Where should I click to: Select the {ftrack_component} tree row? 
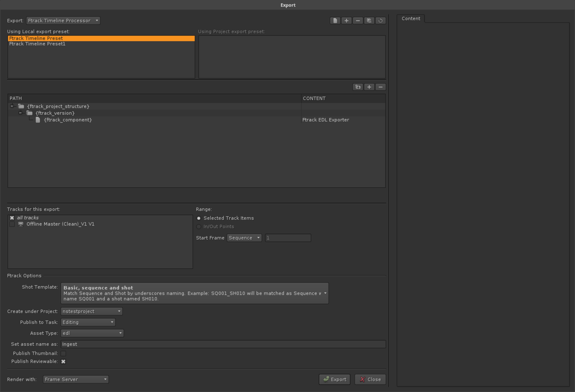[x=196, y=120]
